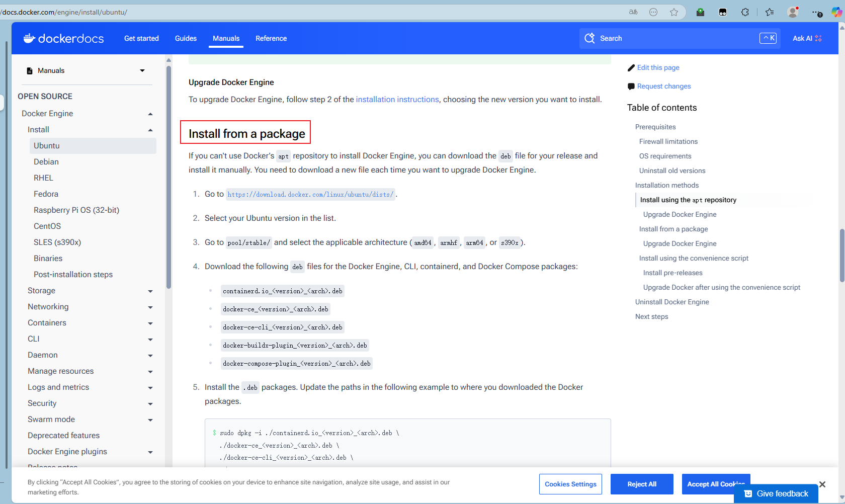Jump to Prerequisites in table of contents
This screenshot has height=504, width=845.
(655, 127)
